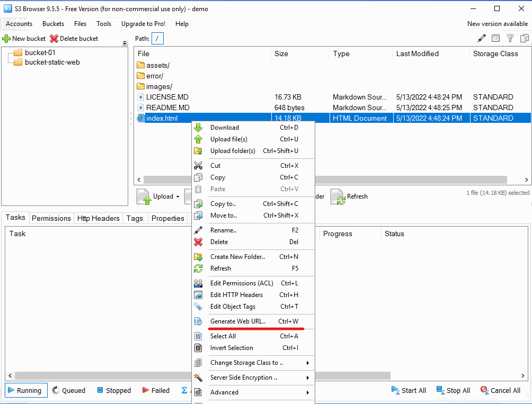Click the tasks panel left scroll arrow
The height and width of the screenshot is (404, 532).
tap(10, 375)
